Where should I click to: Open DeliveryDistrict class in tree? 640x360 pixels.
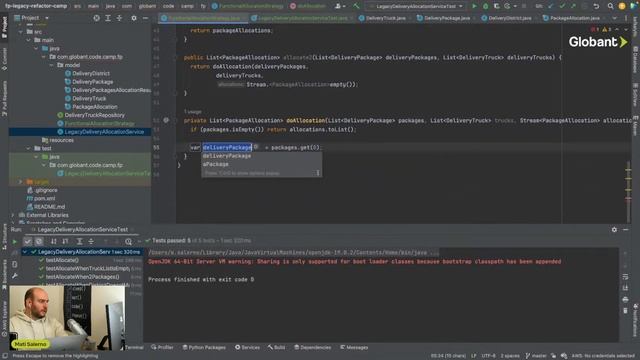point(91,73)
